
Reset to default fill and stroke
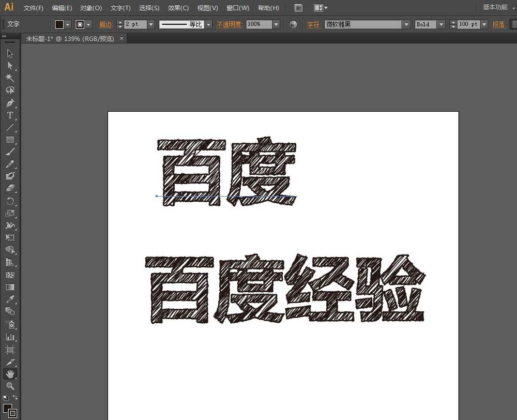click(x=5, y=398)
